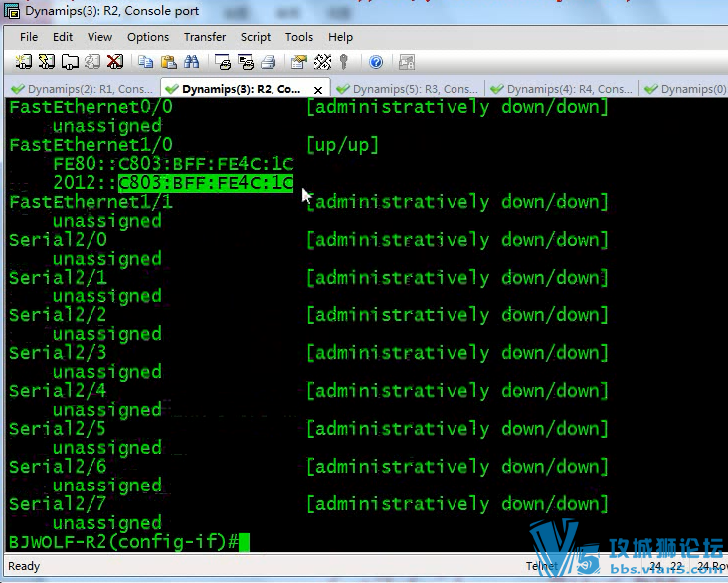Click the BJWOLF-R2(config-if)# command prompt line

(123, 542)
